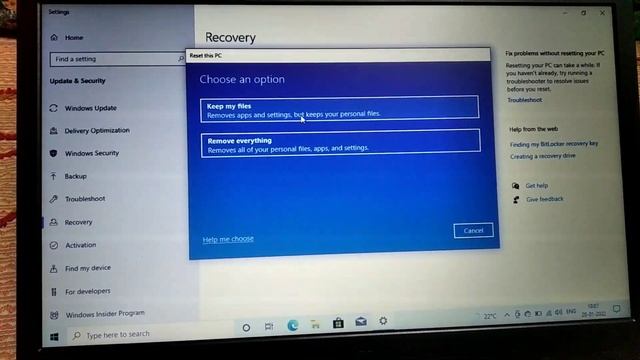Click the Windows Security shield icon
The height and width of the screenshot is (360, 640).
tap(53, 153)
